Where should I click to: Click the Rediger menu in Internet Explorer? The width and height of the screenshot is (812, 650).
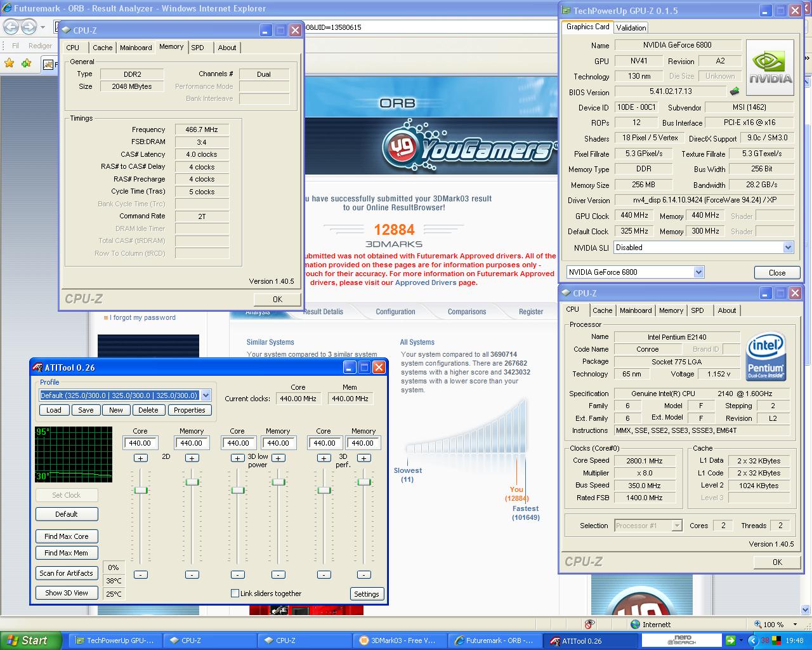(x=40, y=46)
